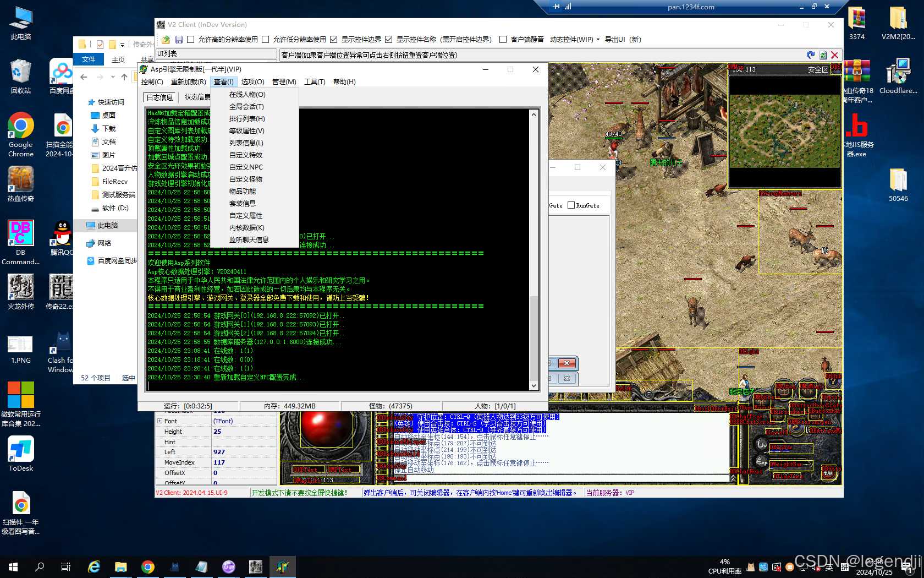The height and width of the screenshot is (578, 924).
Task: Open the Recycle Bin (回收站) desktop icon
Action: click(x=21, y=77)
